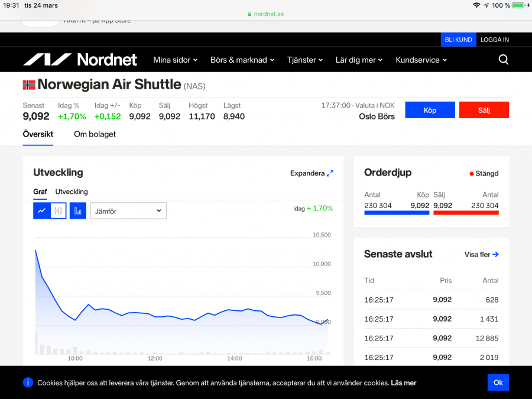The image size is (532, 399).
Task: Expand the Börs & marknad menu
Action: [242, 60]
